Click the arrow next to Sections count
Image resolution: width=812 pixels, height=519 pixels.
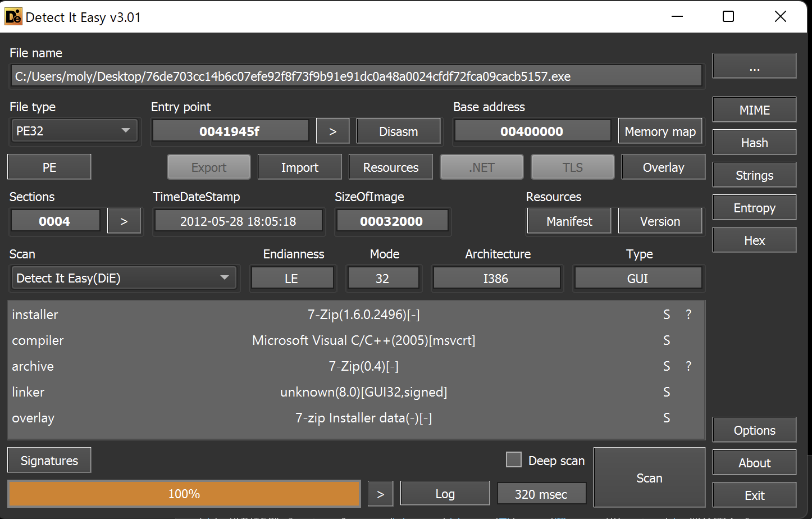click(x=124, y=221)
